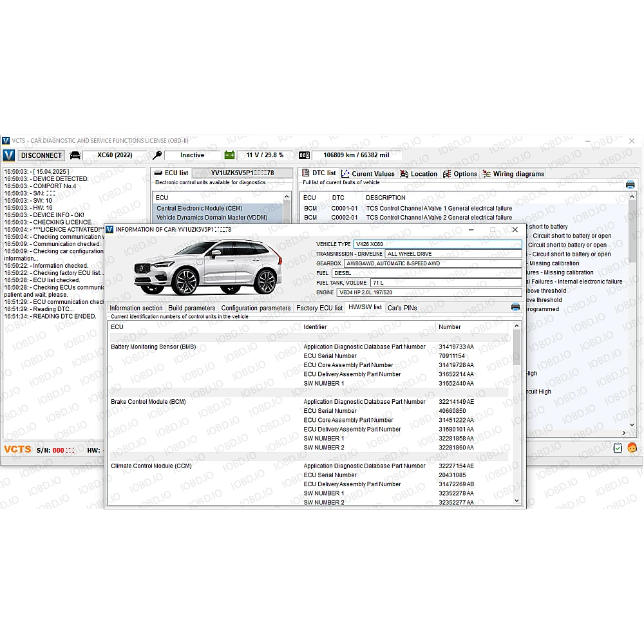Click the VIN field in ECU list header
Screen dimensions: 644x644
tap(242, 173)
